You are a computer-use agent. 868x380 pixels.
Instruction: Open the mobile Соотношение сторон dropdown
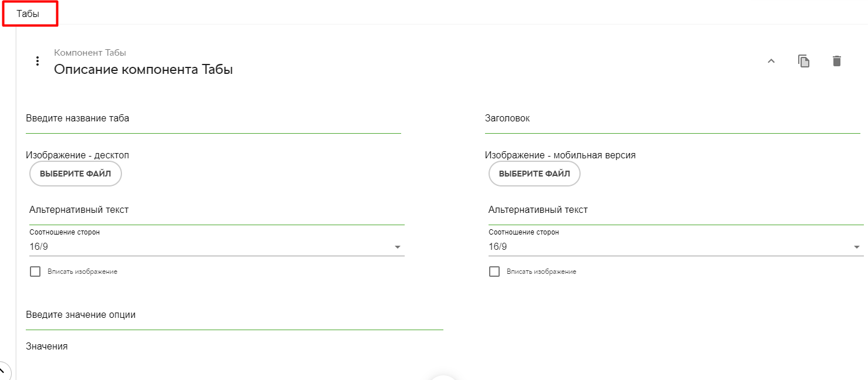pos(676,247)
